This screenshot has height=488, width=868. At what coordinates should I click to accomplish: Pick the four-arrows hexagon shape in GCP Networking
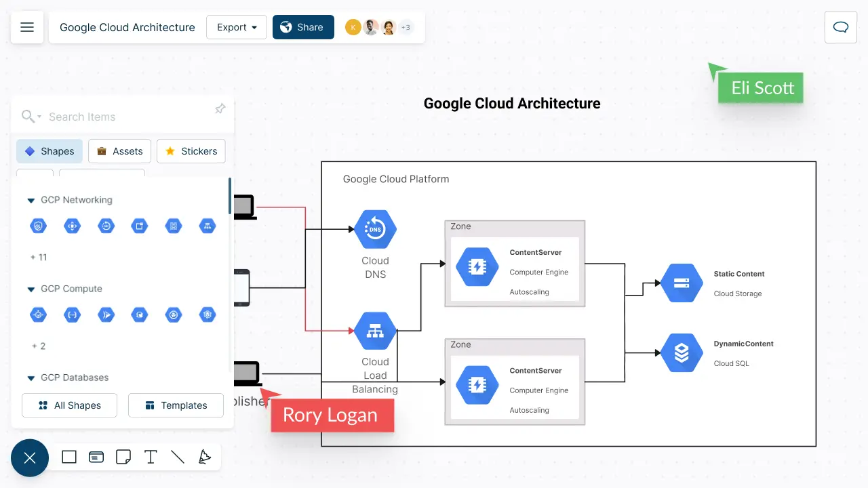pos(73,226)
